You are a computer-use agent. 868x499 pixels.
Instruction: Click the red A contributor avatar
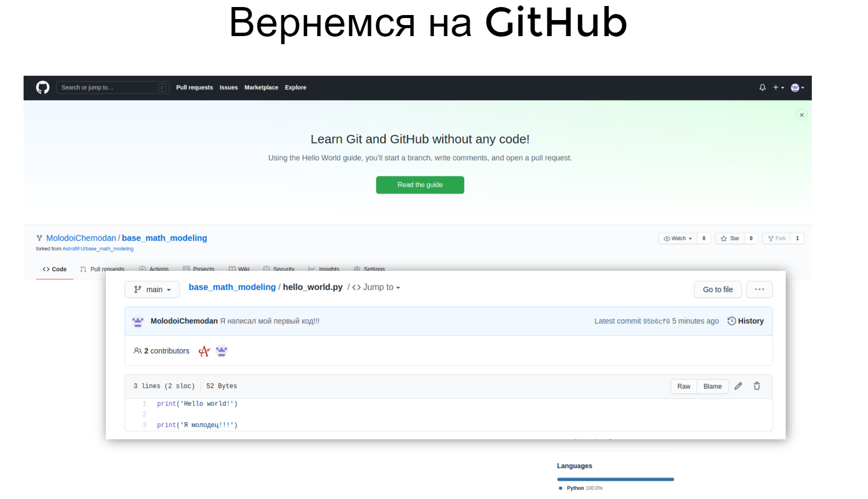coord(204,351)
